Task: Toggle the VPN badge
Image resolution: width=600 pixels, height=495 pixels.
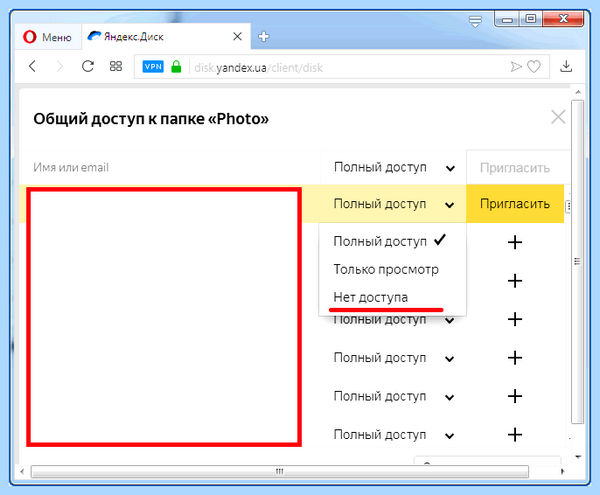Action: point(153,67)
